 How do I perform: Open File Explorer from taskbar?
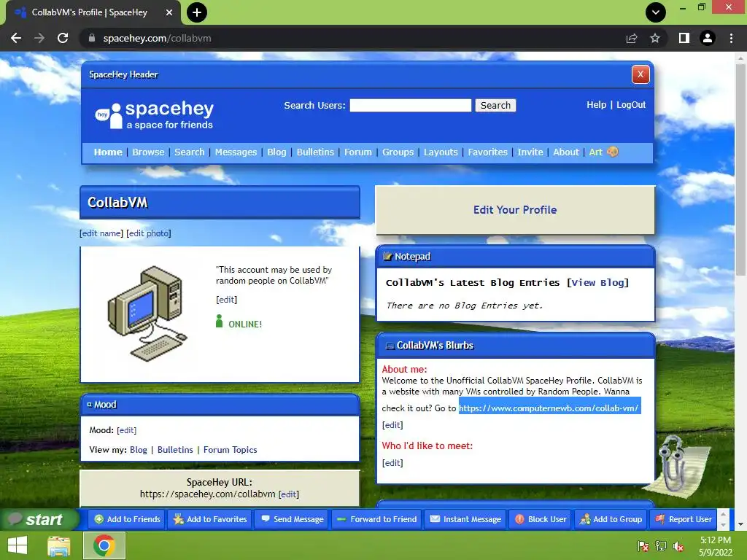click(59, 545)
